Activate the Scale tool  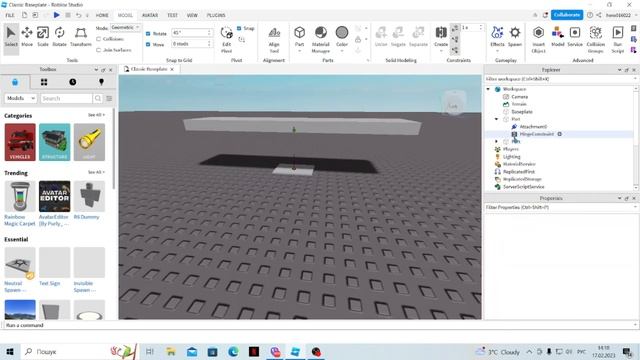point(43,37)
